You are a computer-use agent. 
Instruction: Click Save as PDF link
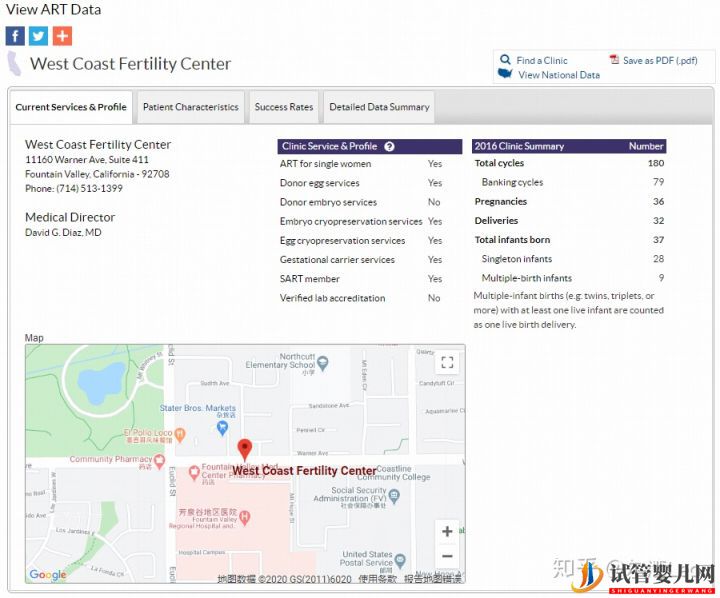[659, 60]
